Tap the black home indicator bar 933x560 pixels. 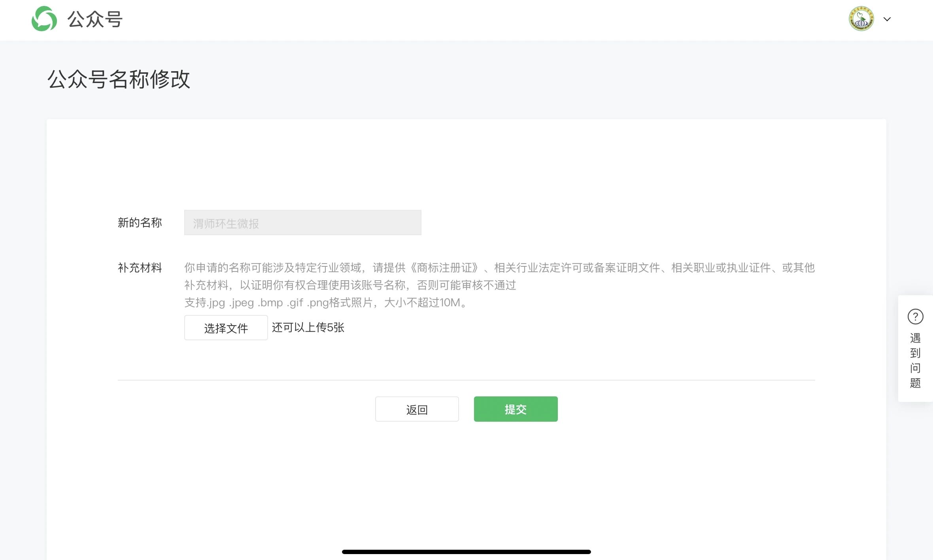[466, 552]
